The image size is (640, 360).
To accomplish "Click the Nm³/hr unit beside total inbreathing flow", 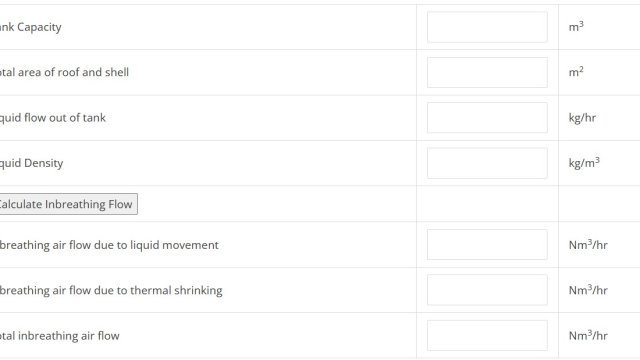I will [588, 335].
